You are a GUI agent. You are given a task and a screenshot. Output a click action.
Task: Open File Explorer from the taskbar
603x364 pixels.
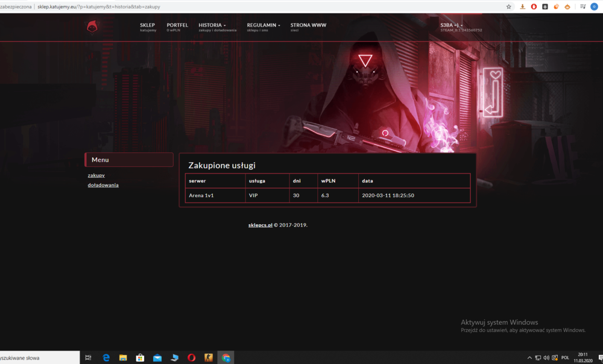tap(123, 357)
